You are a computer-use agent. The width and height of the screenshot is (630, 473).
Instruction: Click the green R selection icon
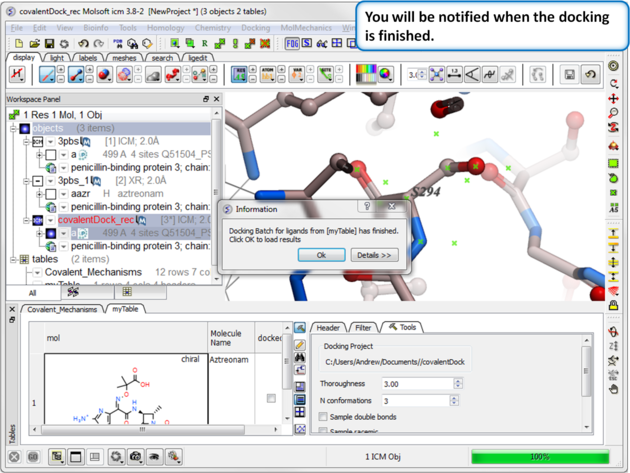tap(205, 43)
